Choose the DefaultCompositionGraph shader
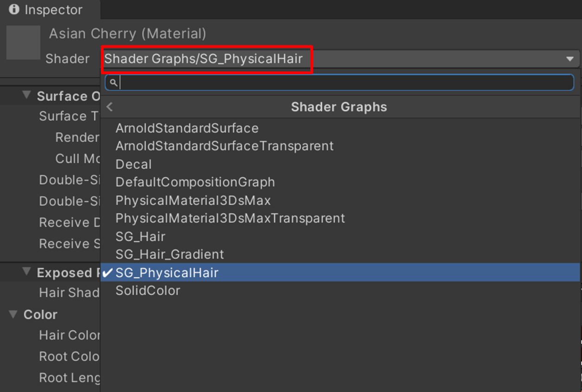Screen dimensions: 582x392 click(195, 182)
